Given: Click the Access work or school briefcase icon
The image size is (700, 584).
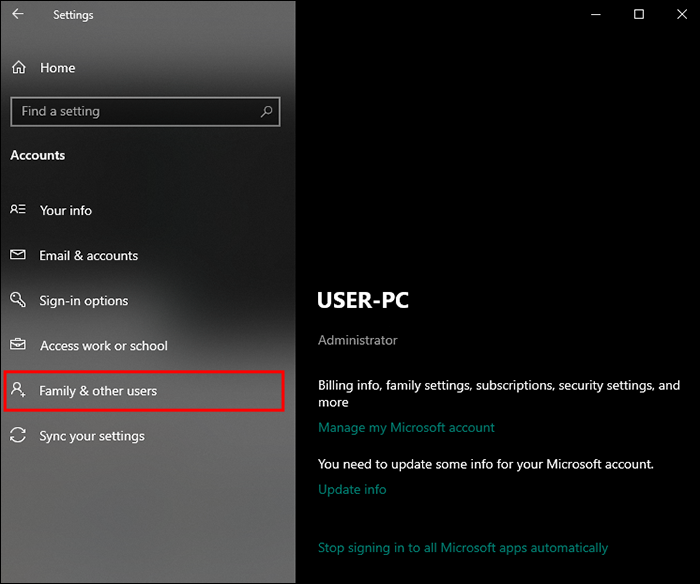Looking at the screenshot, I should tap(18, 345).
